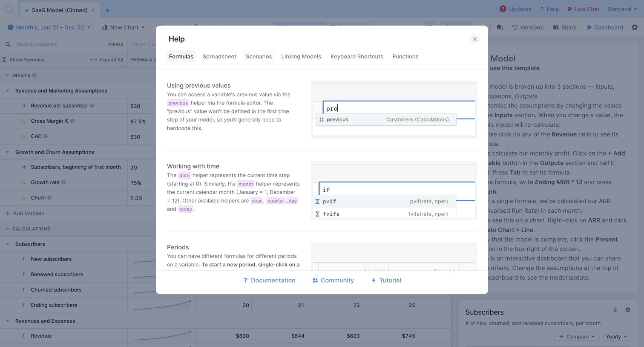The image size is (644, 347).
Task: Close the SaaS Model (Cloned) tab
Action: click(x=93, y=10)
